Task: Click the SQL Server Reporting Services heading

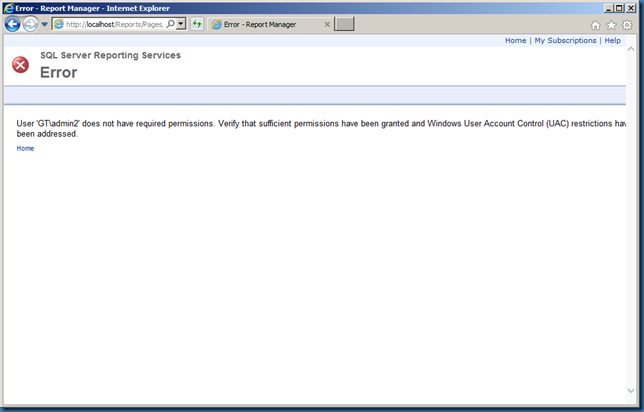Action: tap(110, 55)
